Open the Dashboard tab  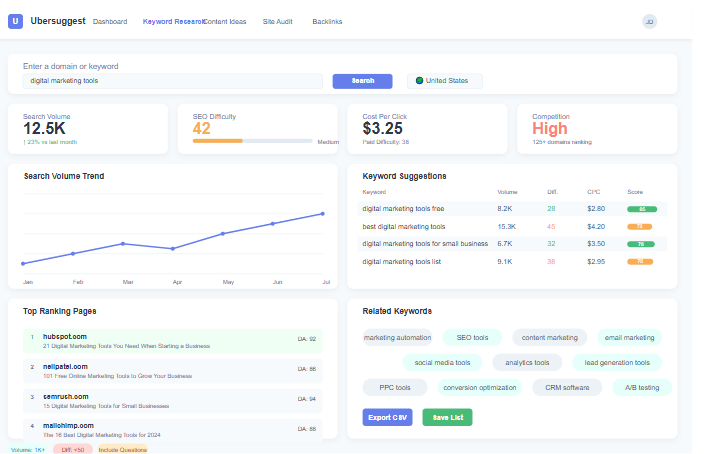[x=109, y=21]
